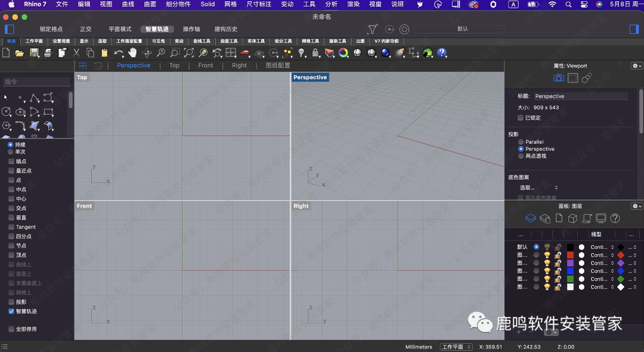644x352 pixels.
Task: Open the 曲面 menu in menu bar
Action: pos(150,4)
